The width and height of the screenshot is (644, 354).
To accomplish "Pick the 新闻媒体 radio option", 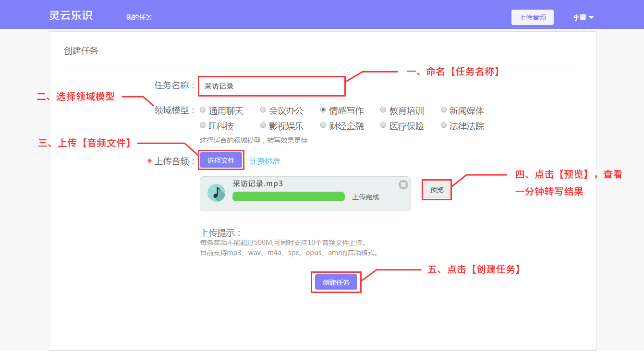I will click(444, 110).
